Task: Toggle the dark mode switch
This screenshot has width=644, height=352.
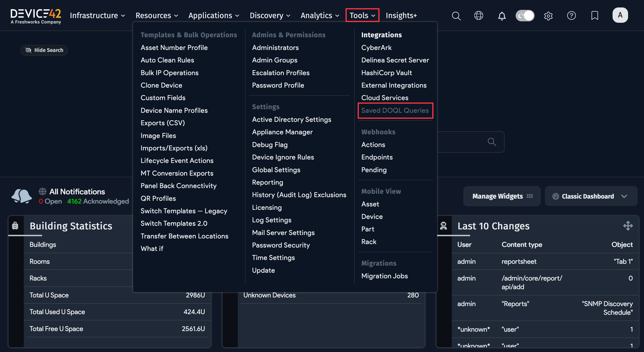Action: 525,16
